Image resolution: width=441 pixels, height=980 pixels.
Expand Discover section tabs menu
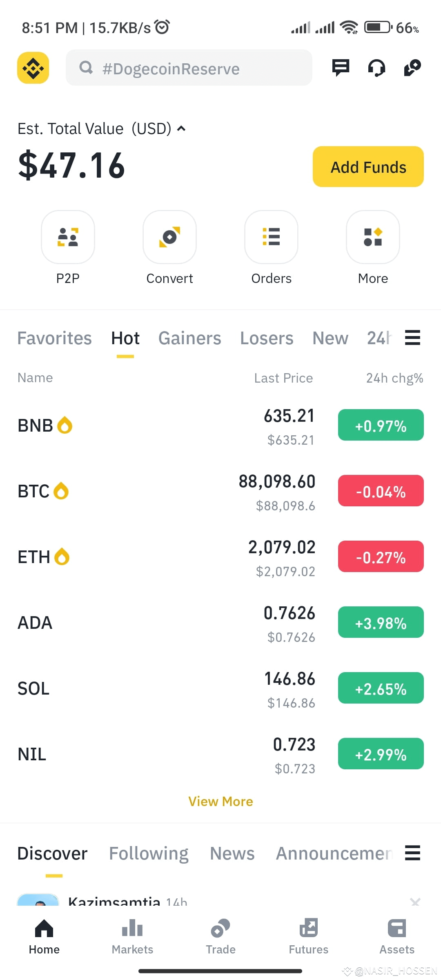[412, 853]
